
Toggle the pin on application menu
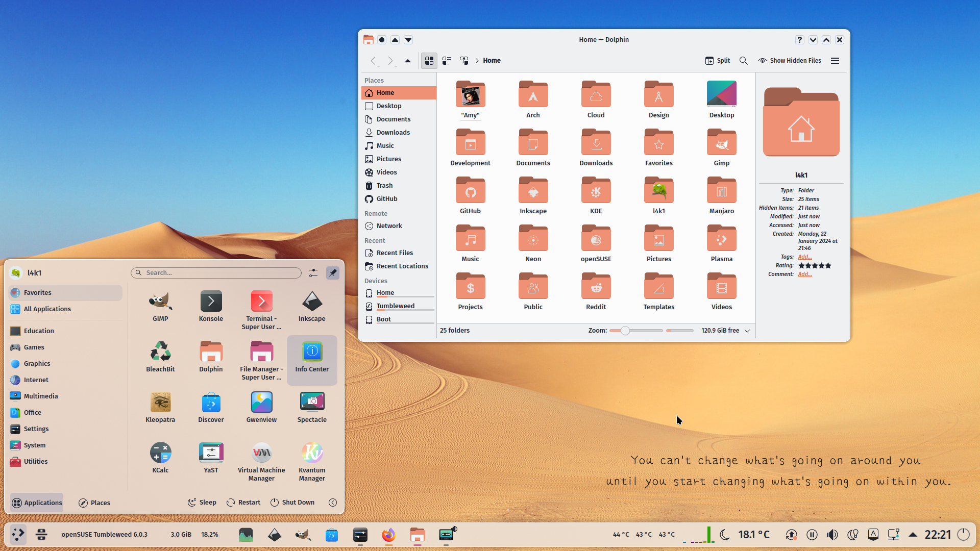pyautogui.click(x=333, y=273)
